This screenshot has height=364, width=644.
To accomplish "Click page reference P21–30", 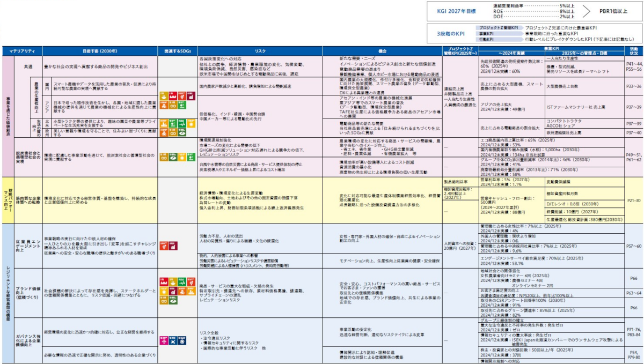I will pyautogui.click(x=634, y=200).
